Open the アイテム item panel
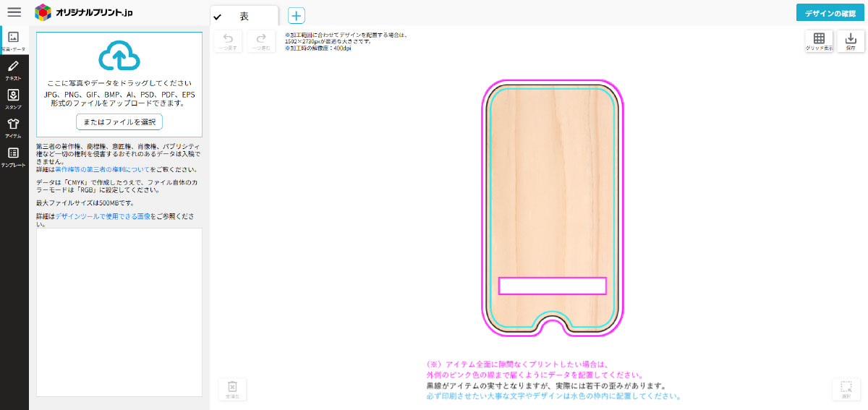 [x=14, y=127]
